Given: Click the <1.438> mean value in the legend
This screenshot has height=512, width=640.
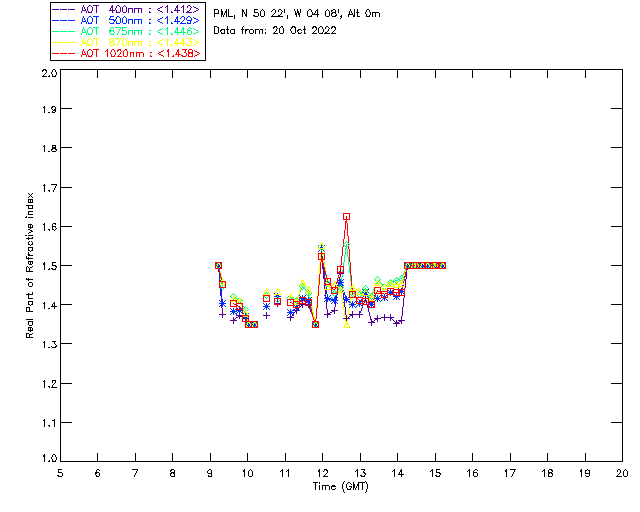Looking at the screenshot, I should 178,53.
